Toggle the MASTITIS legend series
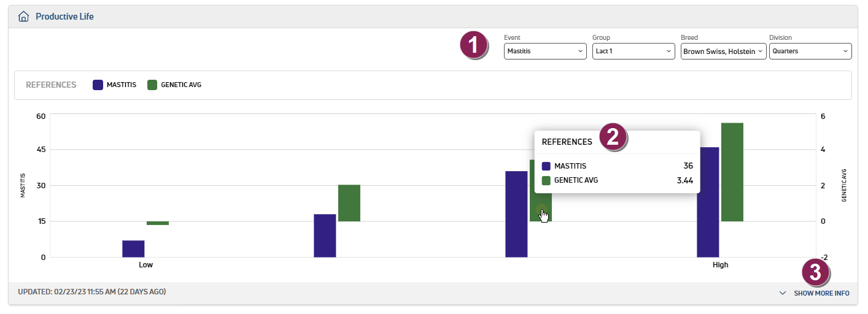 pyautogui.click(x=121, y=85)
